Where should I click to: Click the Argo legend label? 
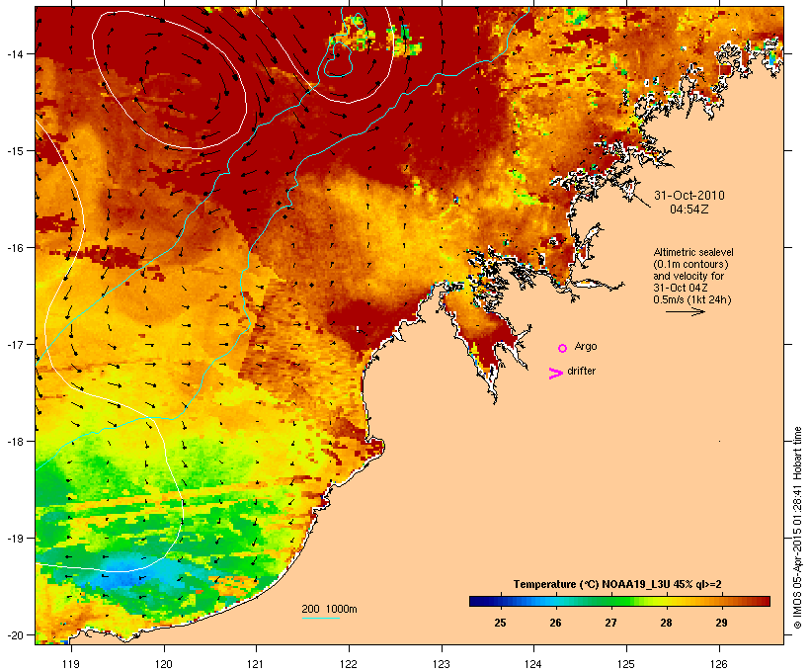coord(586,346)
